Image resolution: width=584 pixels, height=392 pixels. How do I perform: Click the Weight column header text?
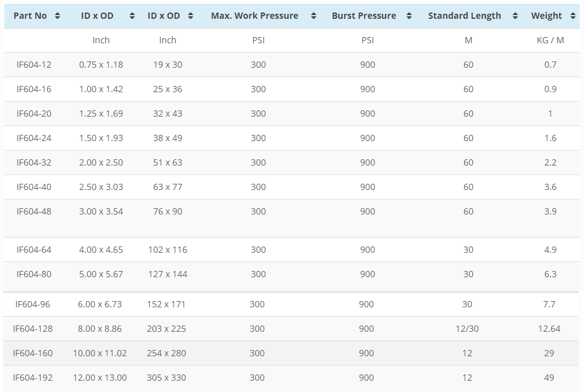tap(546, 16)
